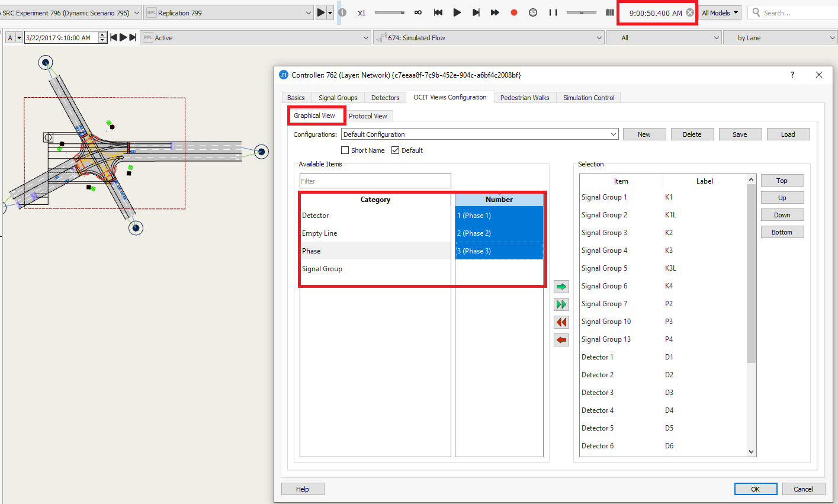The image size is (838, 504).
Task: Uncheck the Default checkbox
Action: click(x=396, y=150)
